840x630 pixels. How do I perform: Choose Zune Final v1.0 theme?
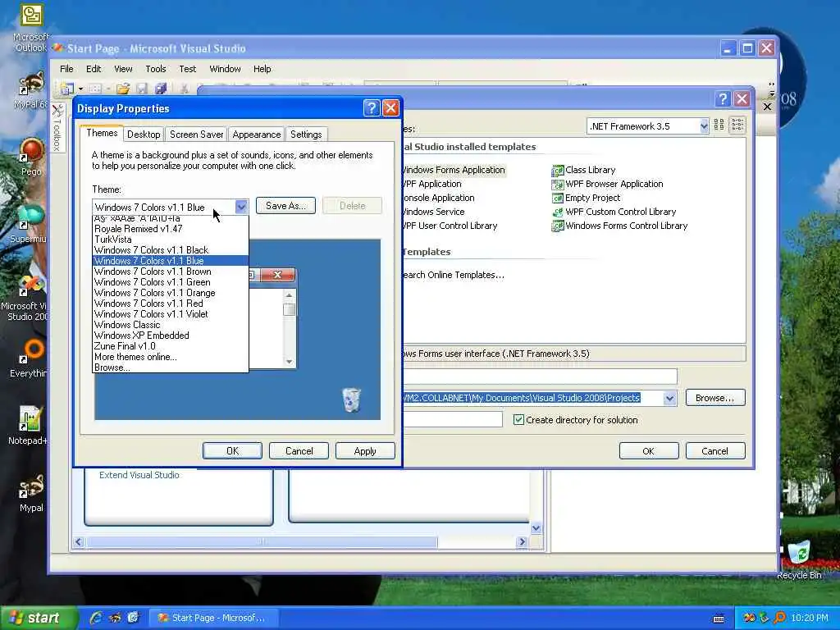pos(171,346)
